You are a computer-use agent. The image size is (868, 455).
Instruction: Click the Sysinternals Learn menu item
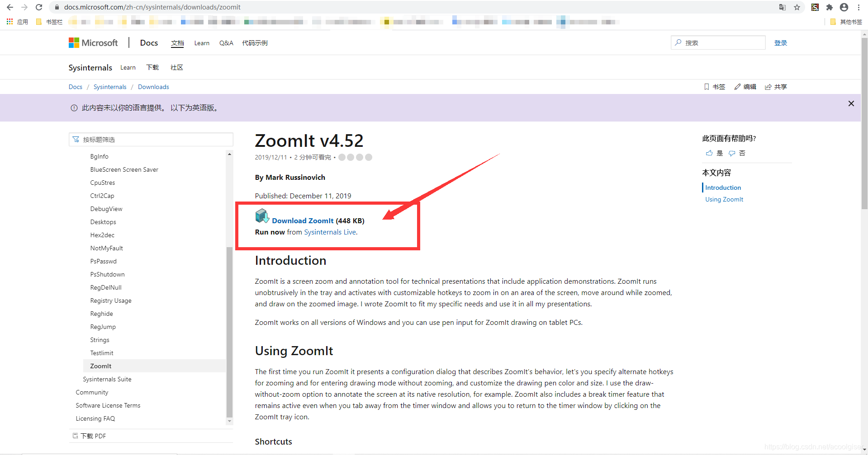click(128, 67)
